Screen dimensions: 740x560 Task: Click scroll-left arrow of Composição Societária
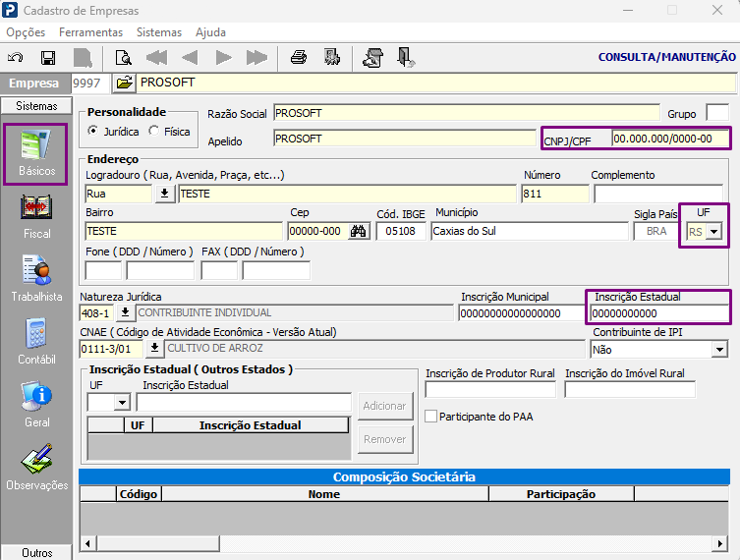pyautogui.click(x=87, y=543)
